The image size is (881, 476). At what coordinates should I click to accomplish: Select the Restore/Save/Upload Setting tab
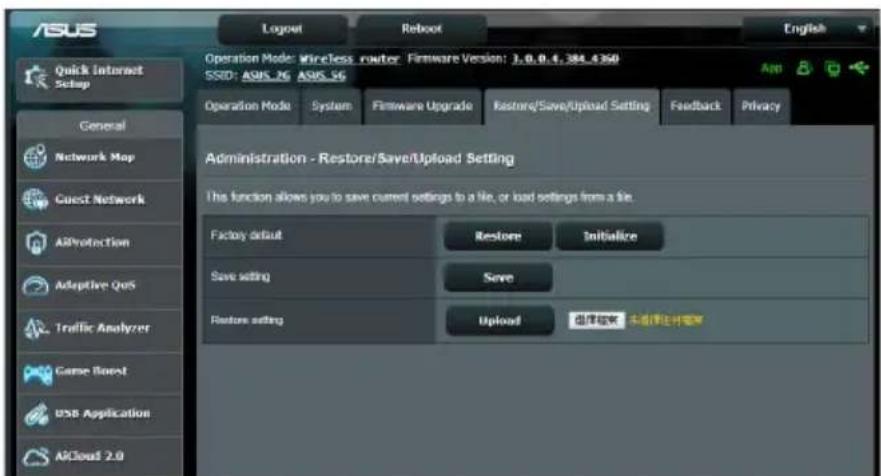click(x=571, y=106)
